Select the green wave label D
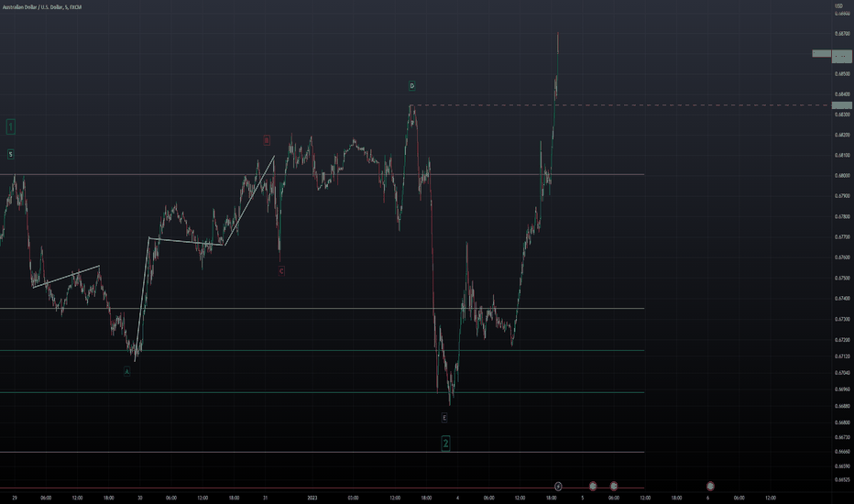Screen dimensions: 854x504 [411, 86]
